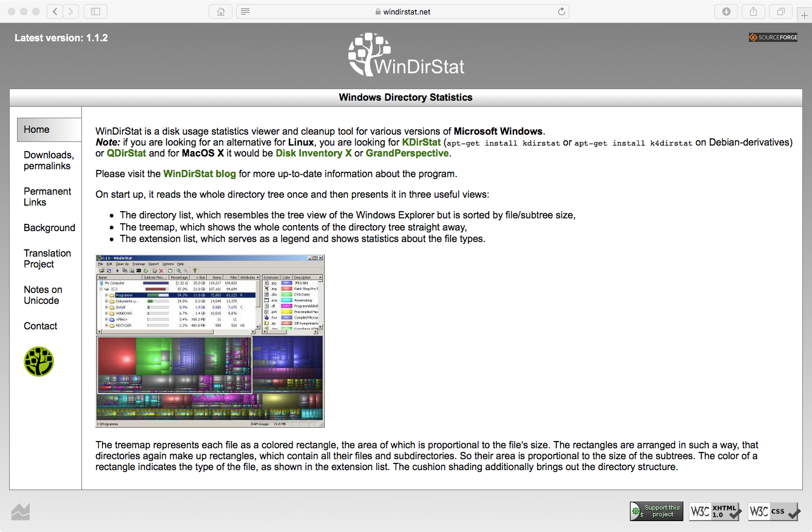The height and width of the screenshot is (532, 812).
Task: Select the red X delete icon in WinDirStat's toolbar
Action: 161,271
